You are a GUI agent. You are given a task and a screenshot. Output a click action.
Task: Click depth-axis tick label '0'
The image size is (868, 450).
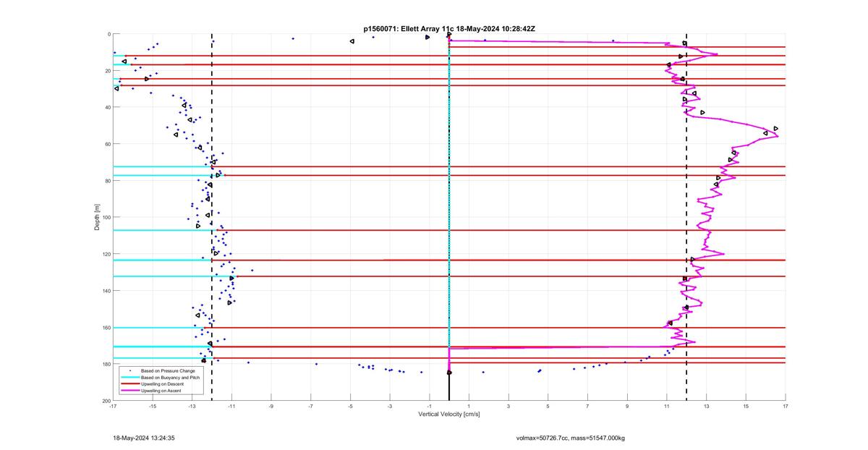coord(109,34)
